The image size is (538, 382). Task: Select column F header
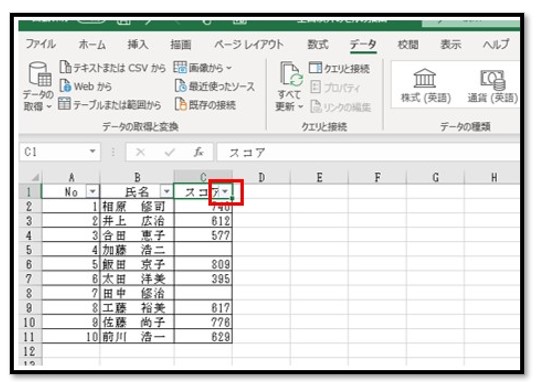point(377,177)
